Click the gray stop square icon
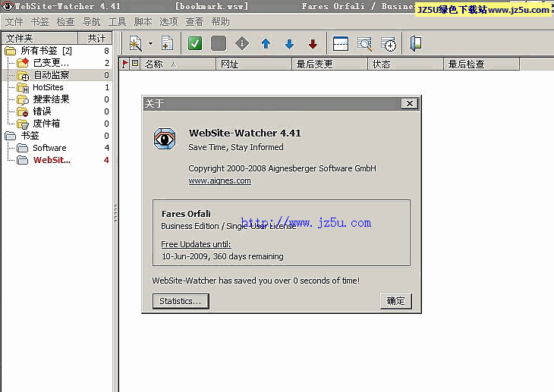 [219, 44]
